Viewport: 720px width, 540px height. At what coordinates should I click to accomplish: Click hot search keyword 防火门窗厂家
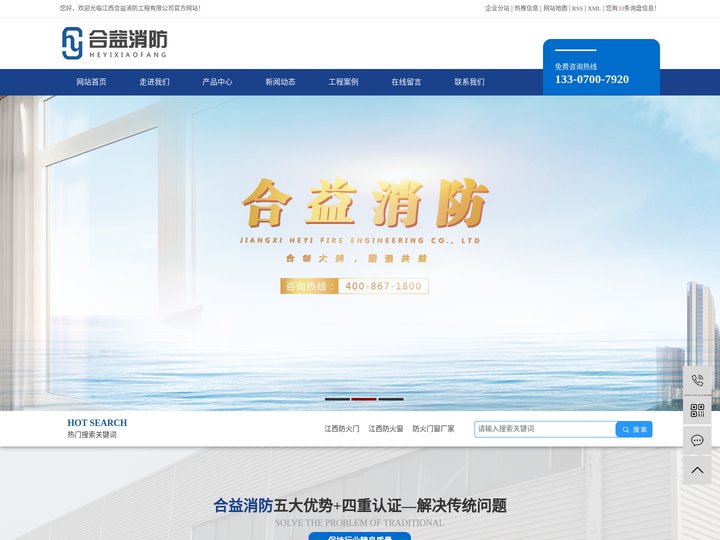pyautogui.click(x=433, y=429)
